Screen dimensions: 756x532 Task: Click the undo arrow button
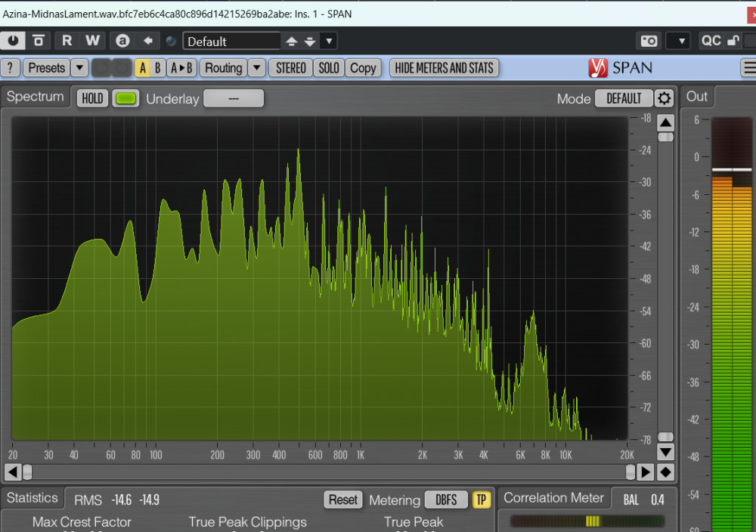(101, 68)
